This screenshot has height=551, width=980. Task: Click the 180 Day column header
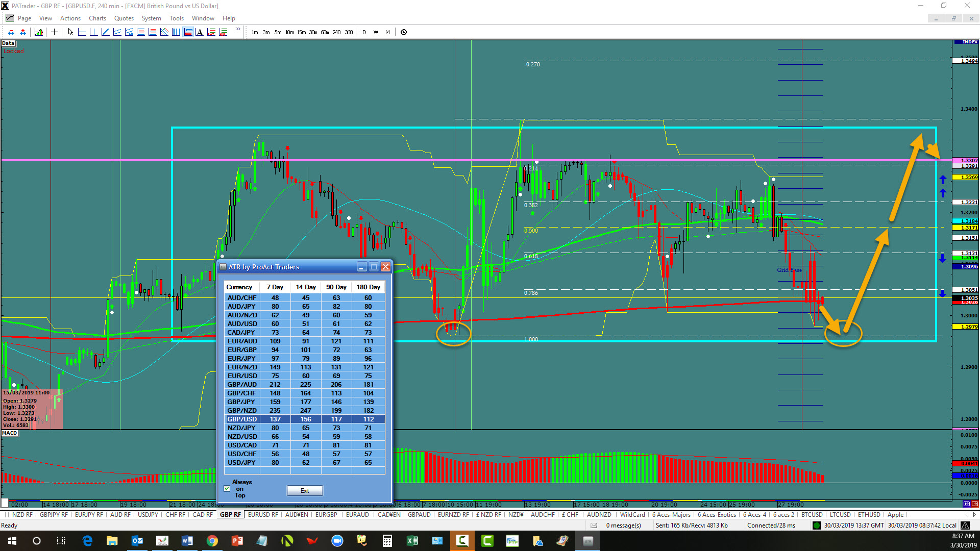pyautogui.click(x=369, y=287)
